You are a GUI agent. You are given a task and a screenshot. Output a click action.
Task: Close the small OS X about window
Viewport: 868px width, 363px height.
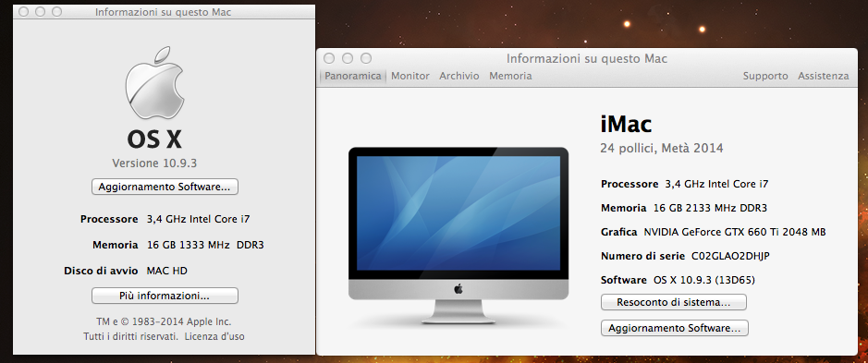tap(23, 12)
